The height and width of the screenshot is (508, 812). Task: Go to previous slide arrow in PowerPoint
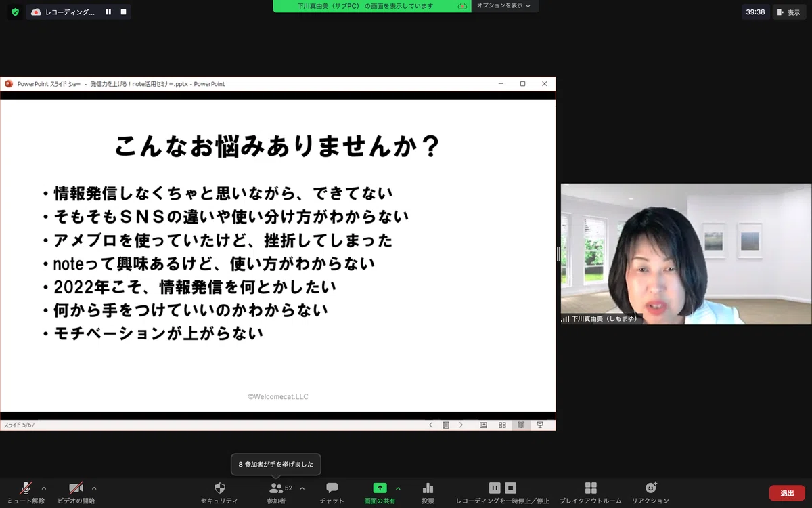click(430, 425)
